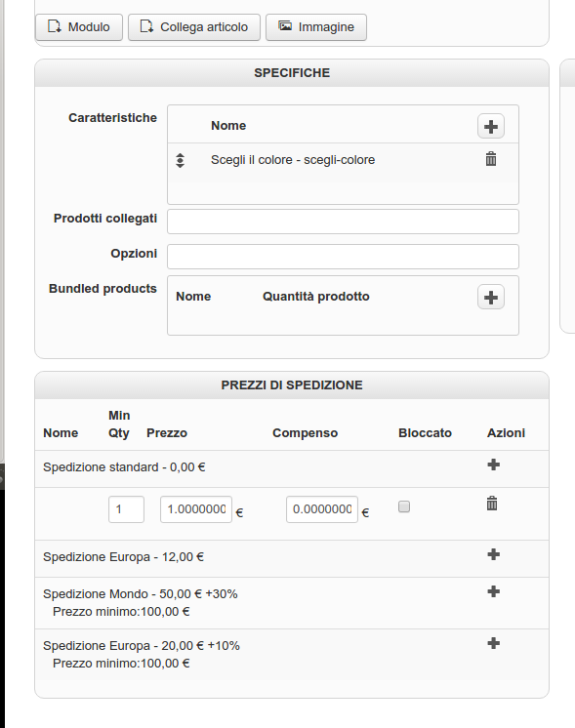
Task: Click the Min Qty input field
Action: pos(126,509)
